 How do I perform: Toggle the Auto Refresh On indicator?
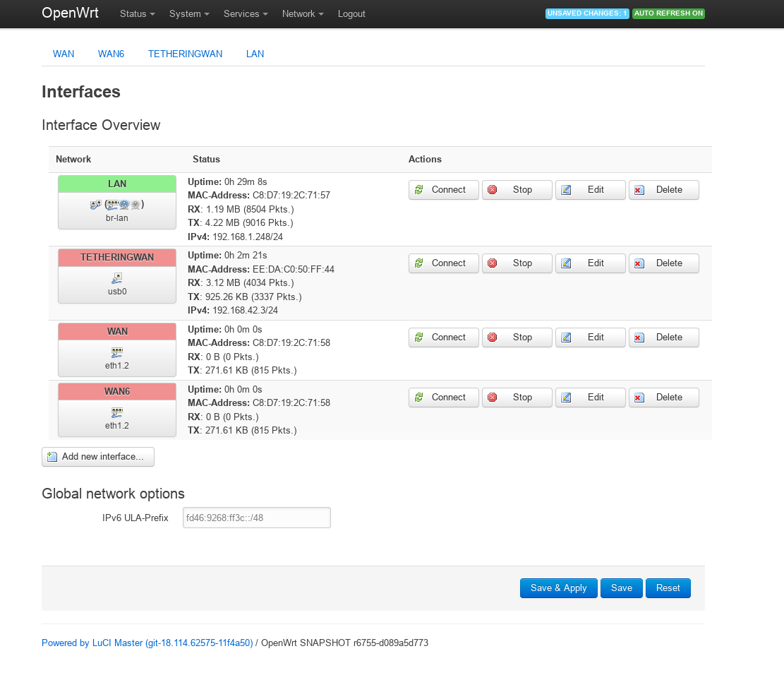[668, 13]
